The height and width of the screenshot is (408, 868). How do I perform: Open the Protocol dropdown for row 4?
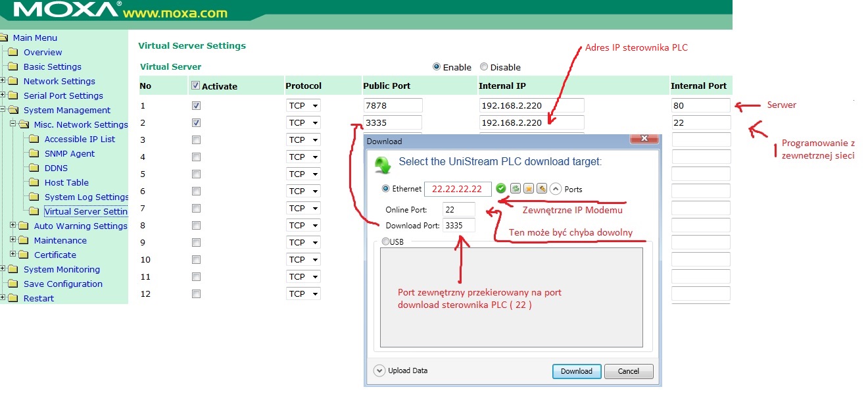coord(303,157)
